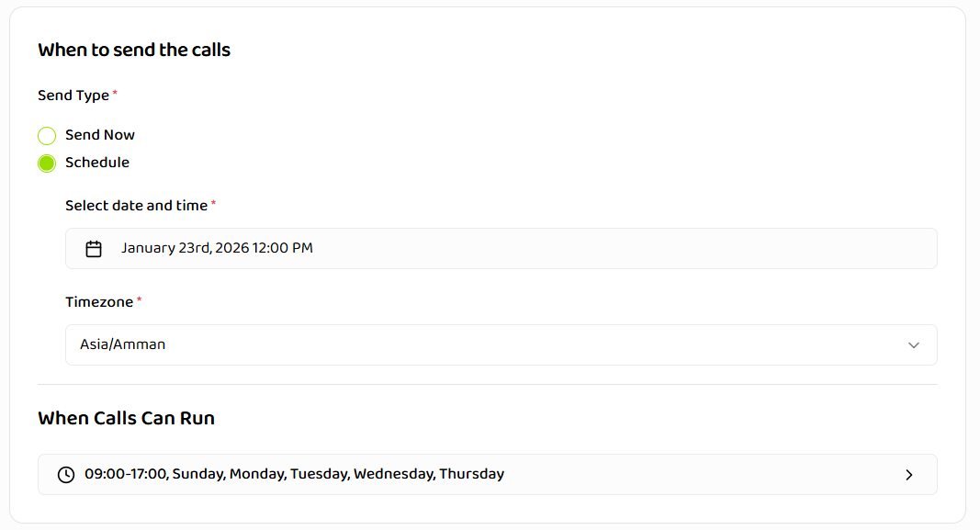Image resolution: width=980 pixels, height=530 pixels.
Task: Open the calendar icon in date field
Action: [x=93, y=248]
